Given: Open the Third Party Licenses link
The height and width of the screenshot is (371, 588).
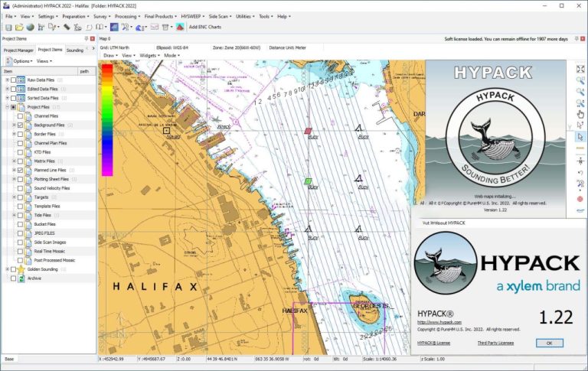Looking at the screenshot, I should [495, 343].
